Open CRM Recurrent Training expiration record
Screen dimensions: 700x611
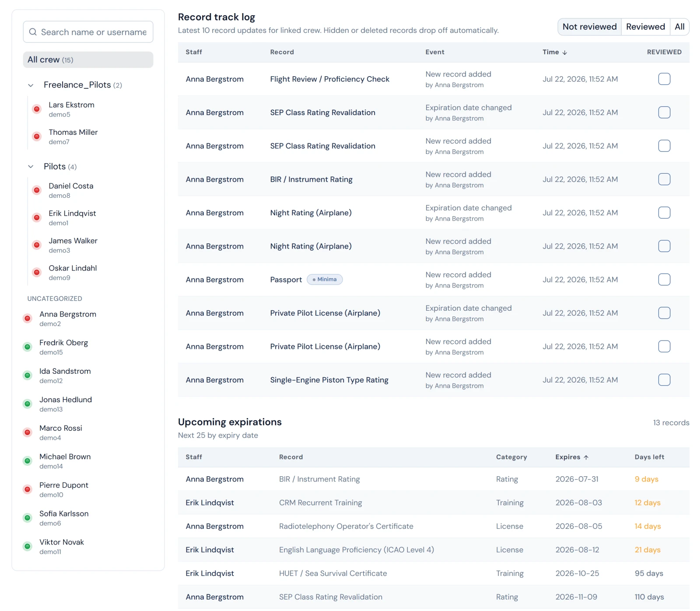[434, 502]
